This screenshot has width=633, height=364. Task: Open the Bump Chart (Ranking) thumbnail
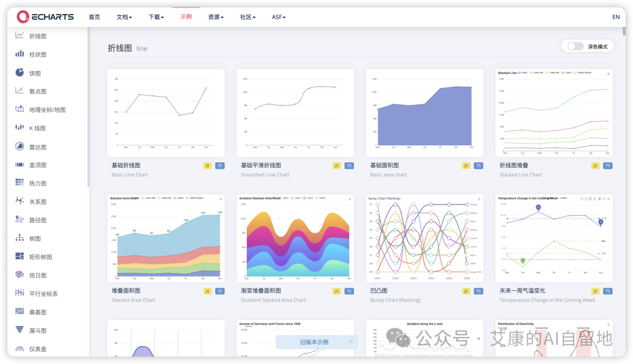pyautogui.click(x=424, y=239)
